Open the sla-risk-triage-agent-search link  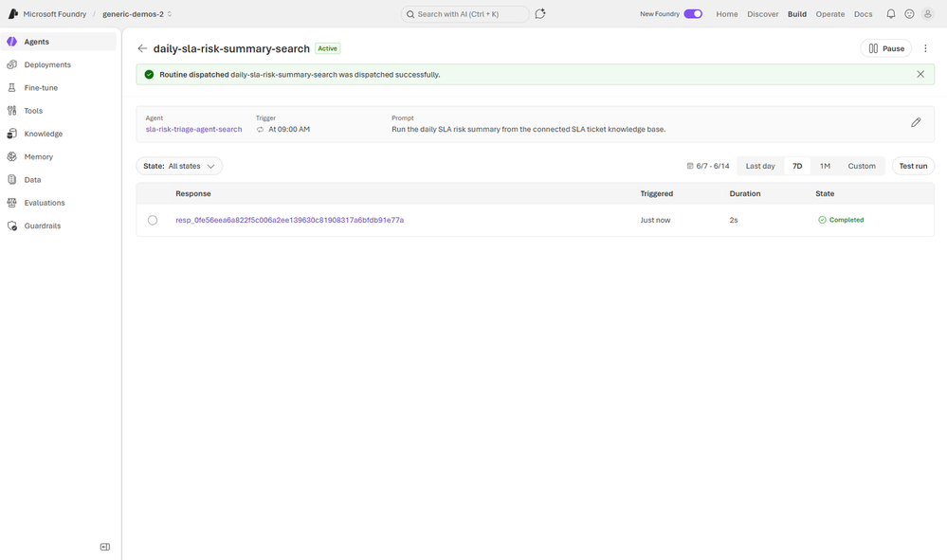pyautogui.click(x=194, y=129)
